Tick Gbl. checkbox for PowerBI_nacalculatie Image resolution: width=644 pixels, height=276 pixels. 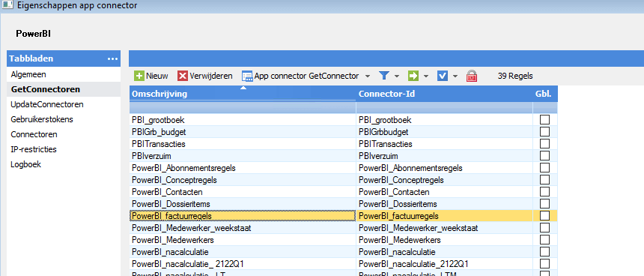544,251
